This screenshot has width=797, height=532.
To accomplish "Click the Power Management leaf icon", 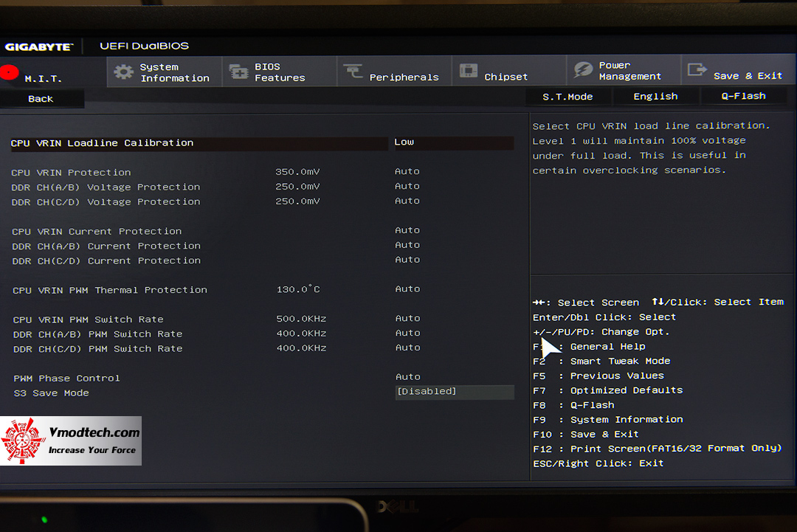I will (583, 69).
